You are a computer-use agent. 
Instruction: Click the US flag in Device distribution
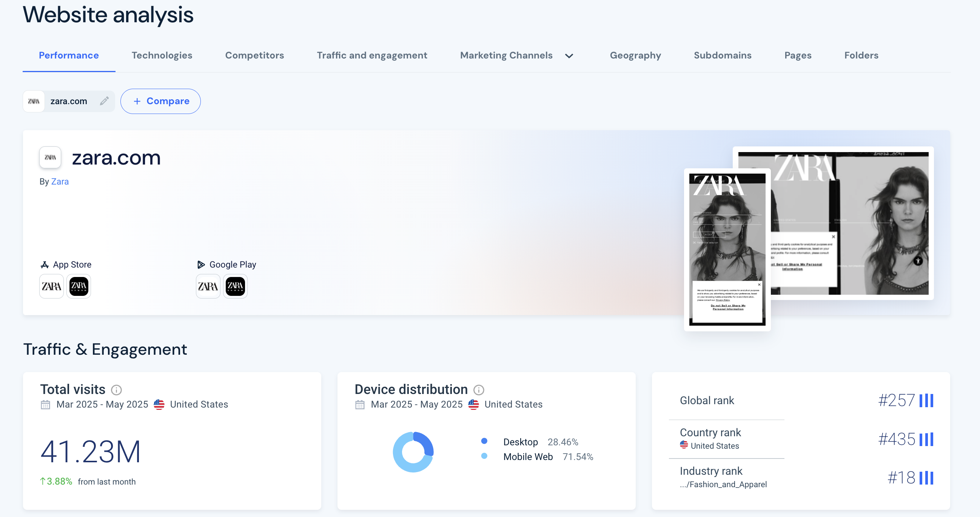coord(474,405)
